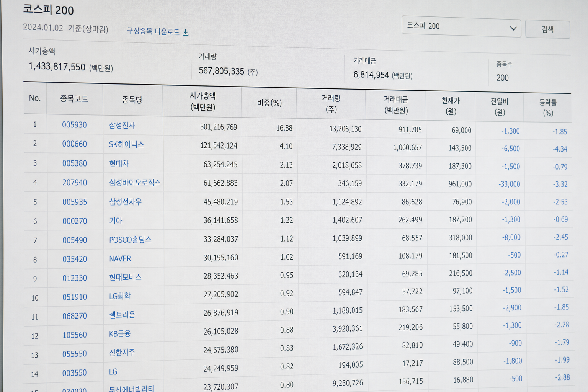Select volume 9,230,726 of 두산에너빌리티
Viewport: 588px width, 392px height.
point(348,383)
